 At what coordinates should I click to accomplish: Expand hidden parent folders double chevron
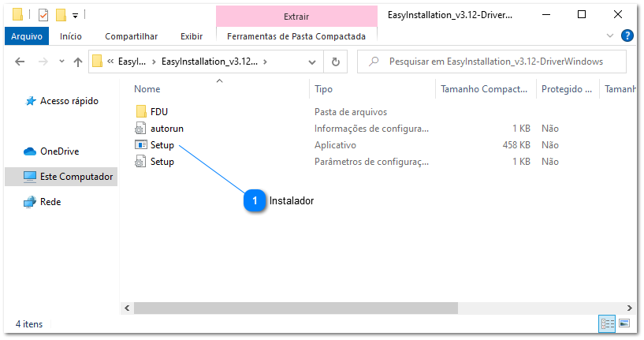point(110,62)
